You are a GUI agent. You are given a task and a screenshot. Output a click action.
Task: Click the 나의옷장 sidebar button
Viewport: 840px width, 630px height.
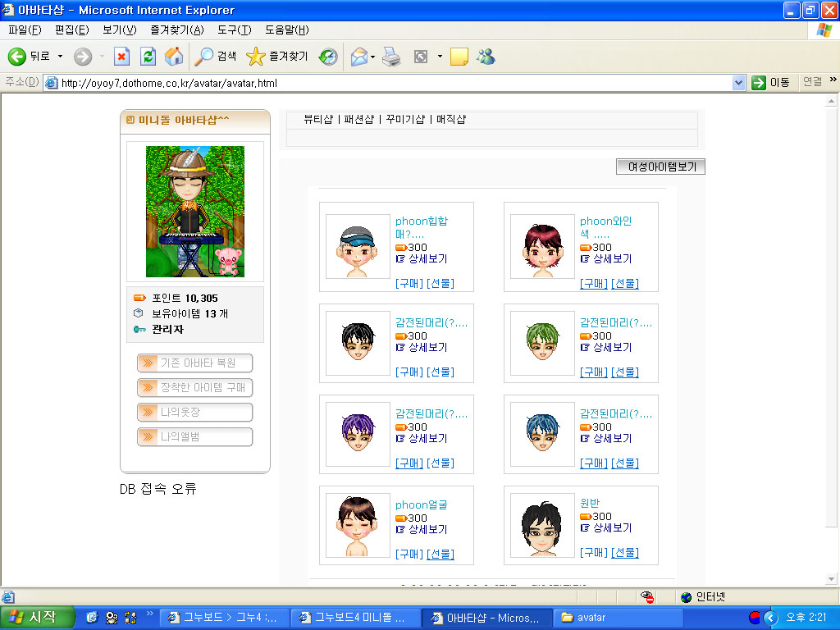click(194, 412)
